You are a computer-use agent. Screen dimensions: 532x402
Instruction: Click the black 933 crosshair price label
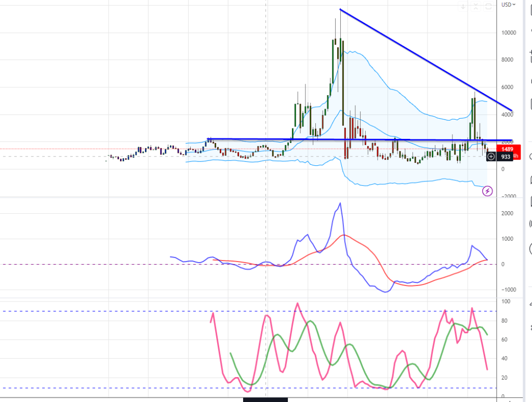[506, 157]
